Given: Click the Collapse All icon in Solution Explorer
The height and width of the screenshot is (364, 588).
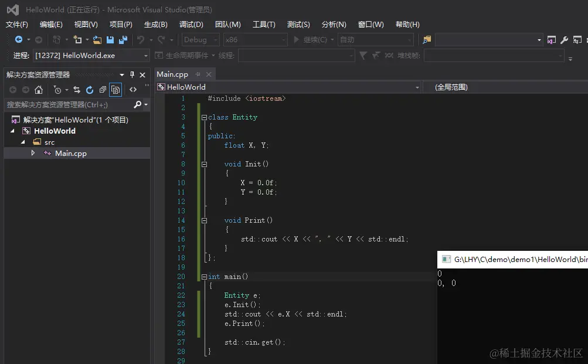Looking at the screenshot, I should [x=103, y=90].
